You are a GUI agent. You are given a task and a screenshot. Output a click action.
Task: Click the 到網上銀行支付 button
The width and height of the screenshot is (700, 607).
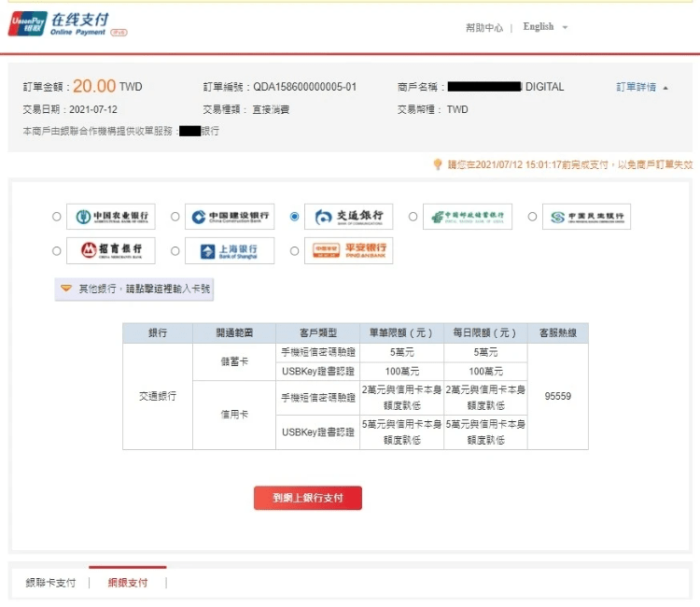(x=308, y=498)
